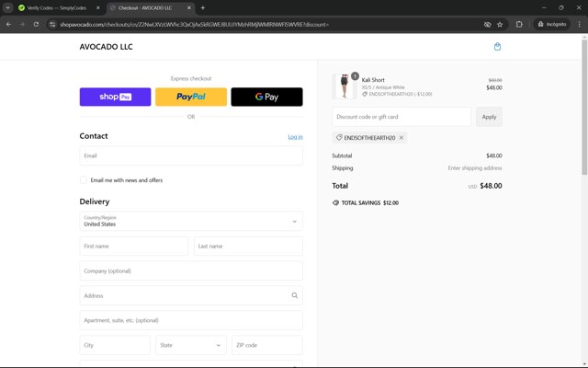Click the crossed-out $60.00 original price

(495, 80)
